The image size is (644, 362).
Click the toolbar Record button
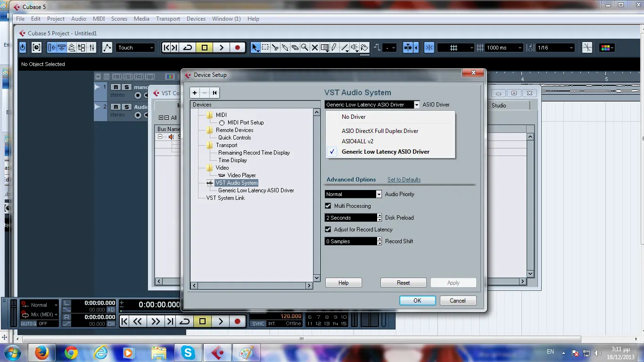pyautogui.click(x=238, y=48)
